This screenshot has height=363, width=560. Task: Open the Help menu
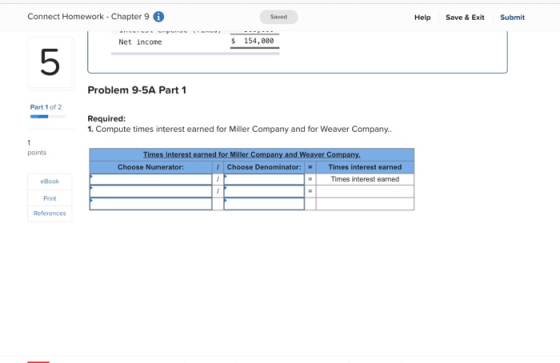(422, 17)
